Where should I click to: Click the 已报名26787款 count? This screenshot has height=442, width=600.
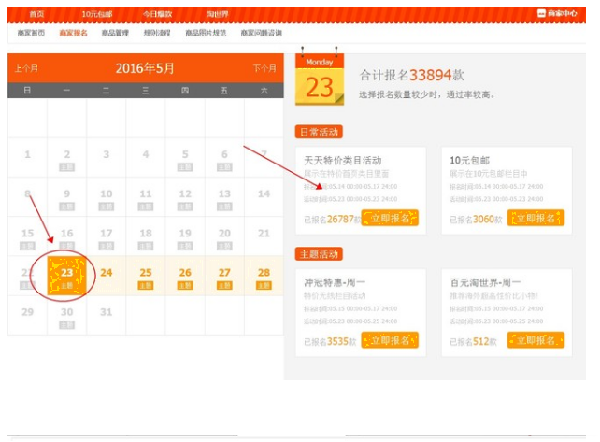(x=333, y=219)
